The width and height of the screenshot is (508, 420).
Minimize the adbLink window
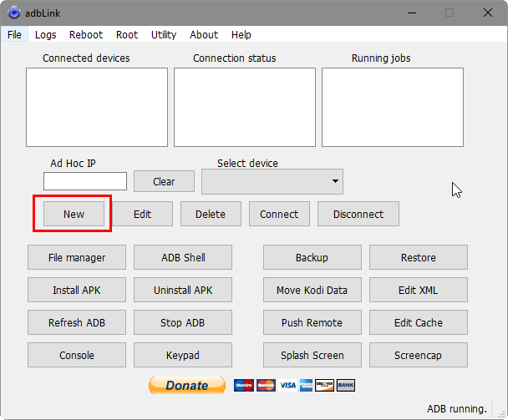[412, 13]
